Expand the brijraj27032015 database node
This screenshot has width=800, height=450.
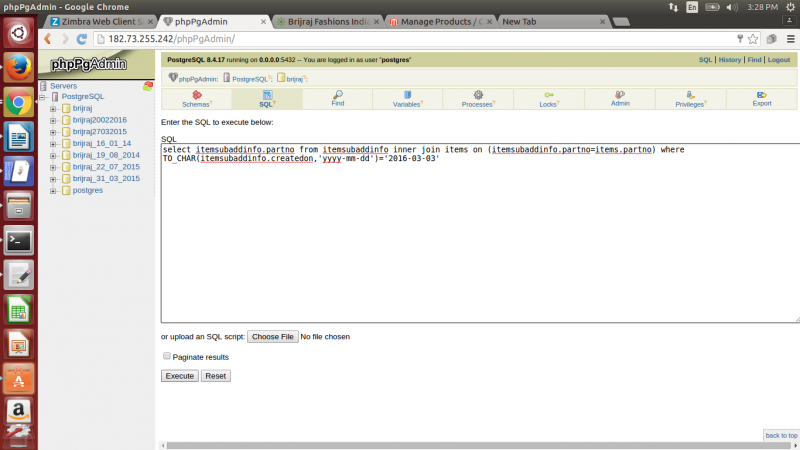[x=53, y=132]
